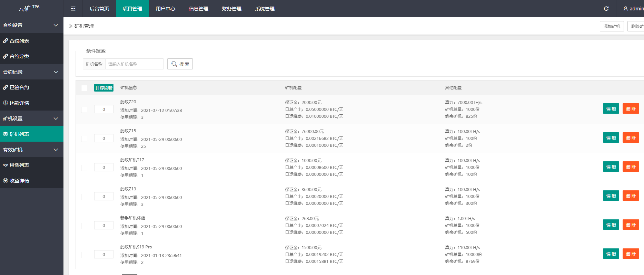Click the magnifier search button
The height and width of the screenshot is (275, 644).
coord(180,64)
